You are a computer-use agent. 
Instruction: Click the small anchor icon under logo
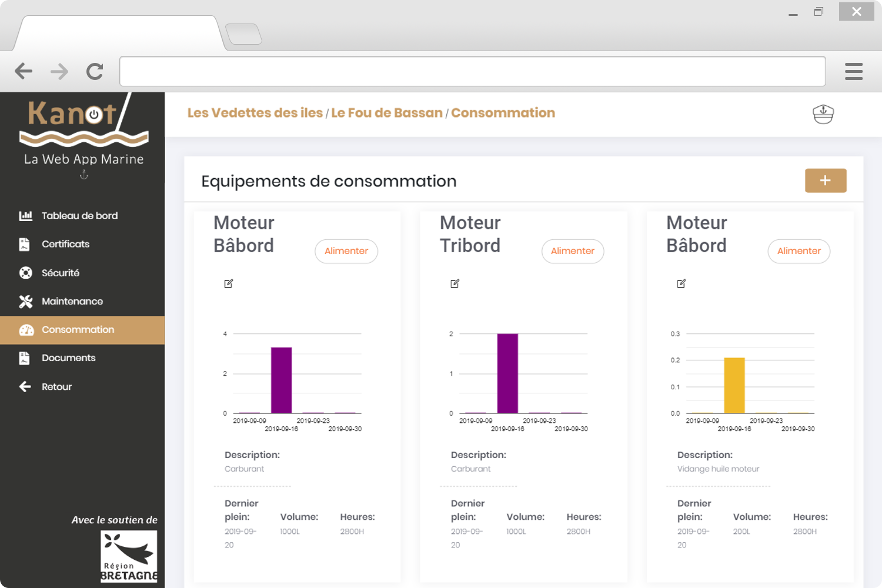84,175
